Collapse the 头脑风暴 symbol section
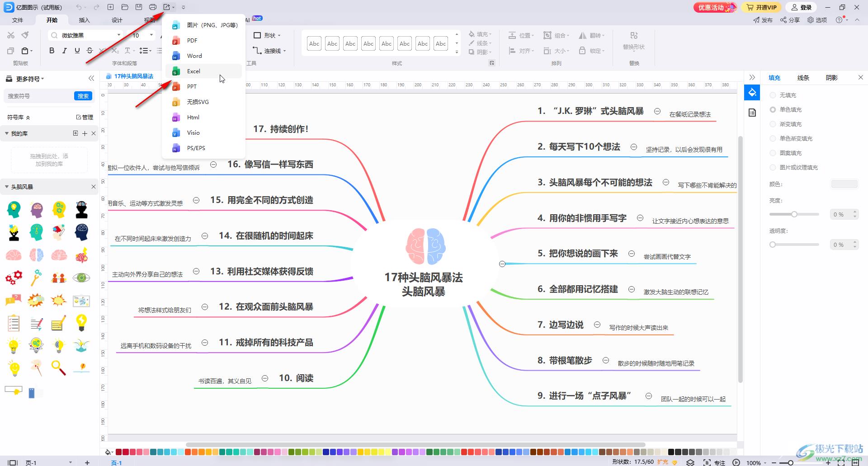The height and width of the screenshot is (466, 868). click(x=6, y=187)
